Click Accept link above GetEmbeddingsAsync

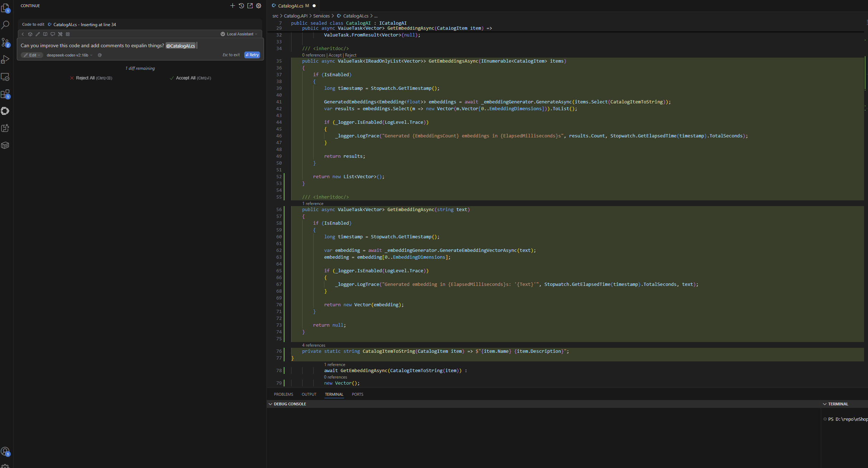tap(335, 55)
